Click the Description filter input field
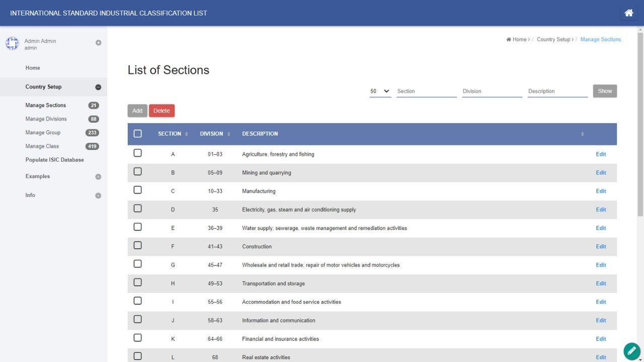This screenshot has height=362, width=644. coord(557,92)
